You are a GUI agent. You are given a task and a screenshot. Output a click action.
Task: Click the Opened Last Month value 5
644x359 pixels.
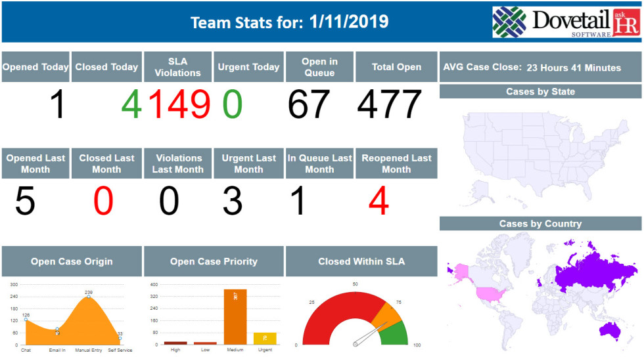25,201
